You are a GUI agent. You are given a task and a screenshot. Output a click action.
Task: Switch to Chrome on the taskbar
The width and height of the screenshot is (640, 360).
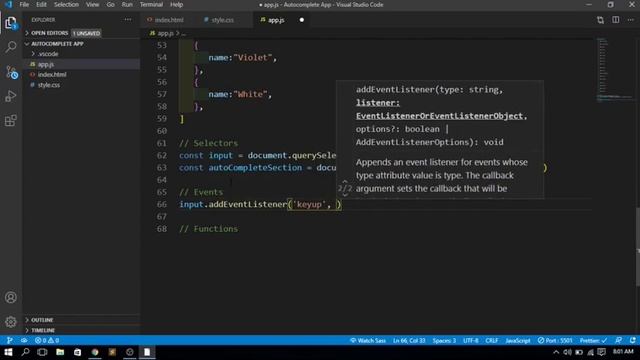click(95, 352)
